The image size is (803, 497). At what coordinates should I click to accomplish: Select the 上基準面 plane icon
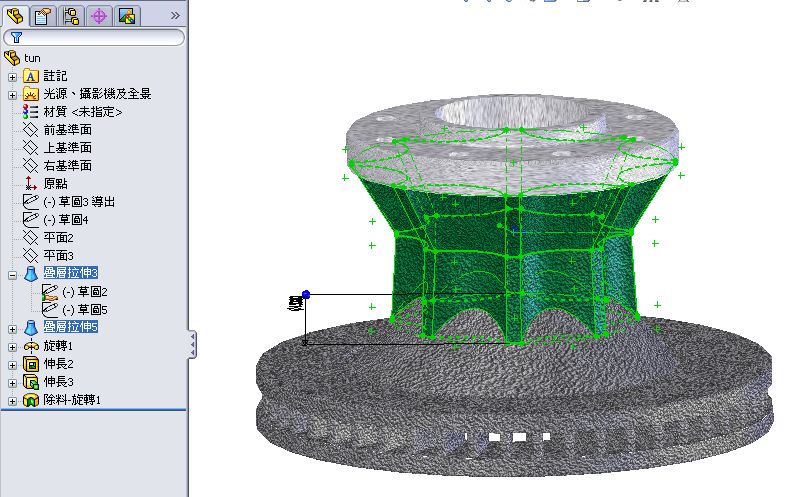[30, 148]
